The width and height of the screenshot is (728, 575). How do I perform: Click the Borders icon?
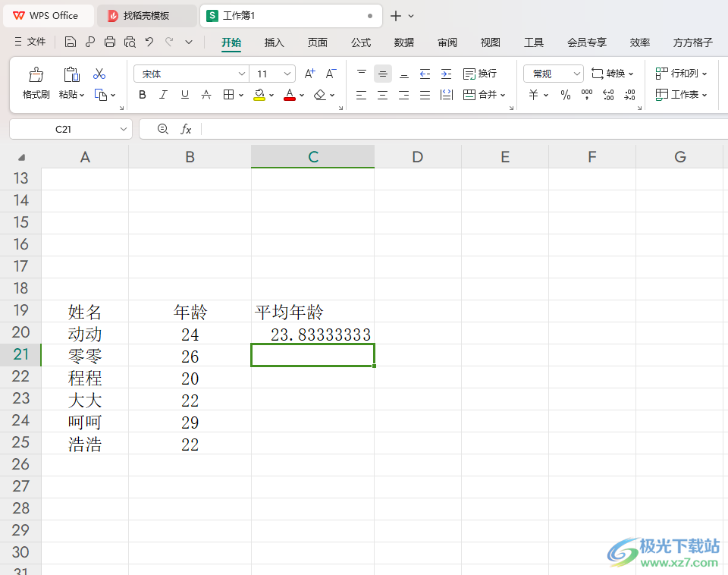228,95
